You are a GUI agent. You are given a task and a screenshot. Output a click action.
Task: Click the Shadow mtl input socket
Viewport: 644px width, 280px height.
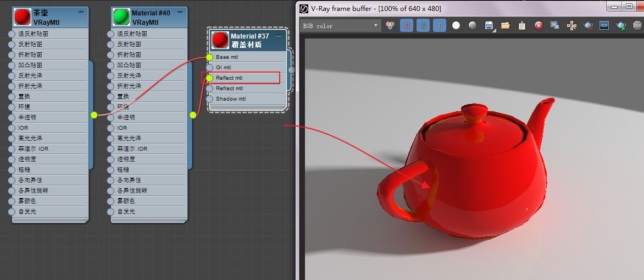pos(209,99)
